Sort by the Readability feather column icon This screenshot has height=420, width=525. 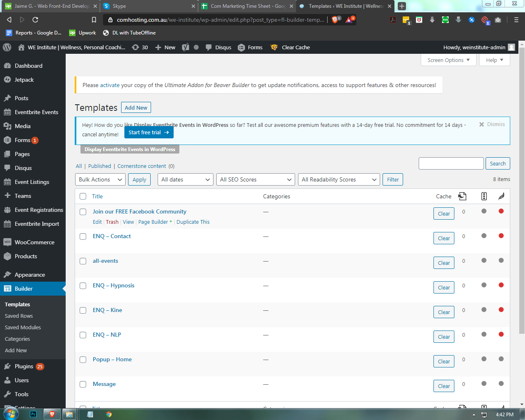click(x=501, y=196)
